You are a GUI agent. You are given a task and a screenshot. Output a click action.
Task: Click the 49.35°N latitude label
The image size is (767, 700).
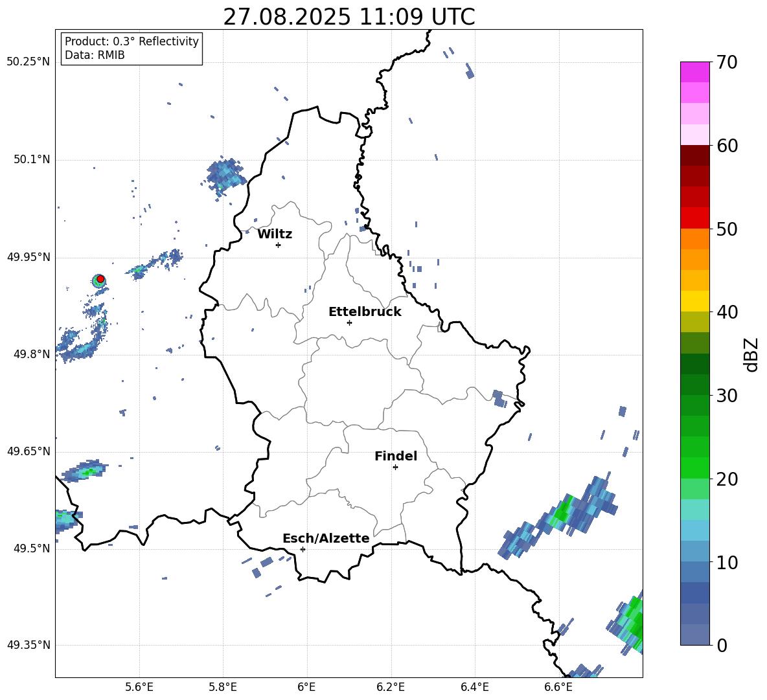[29, 645]
